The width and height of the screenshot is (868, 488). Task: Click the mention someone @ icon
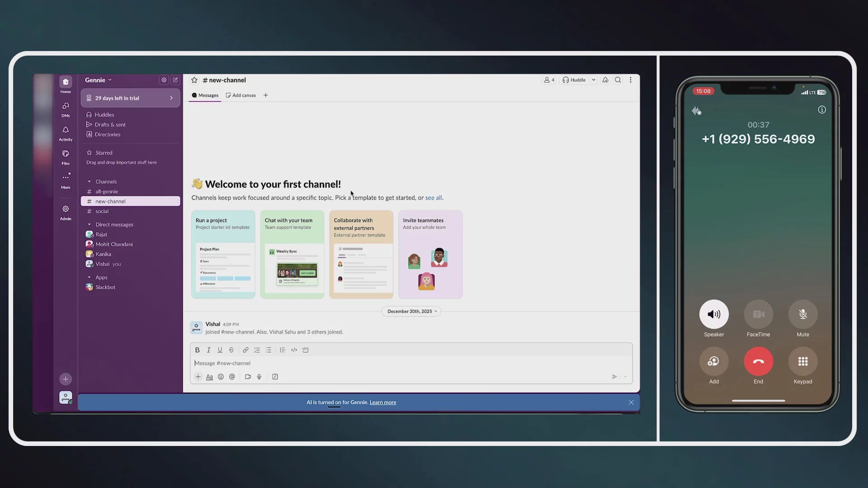coord(232,376)
